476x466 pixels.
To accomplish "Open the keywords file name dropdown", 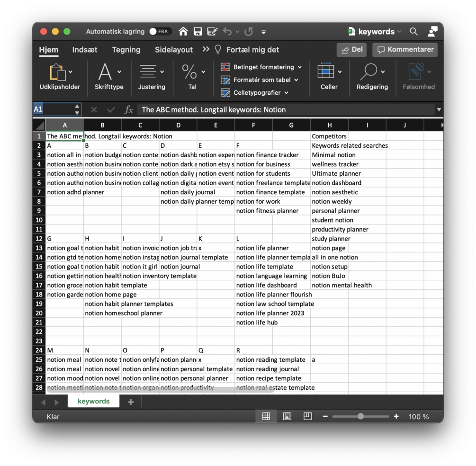I will pos(399,32).
